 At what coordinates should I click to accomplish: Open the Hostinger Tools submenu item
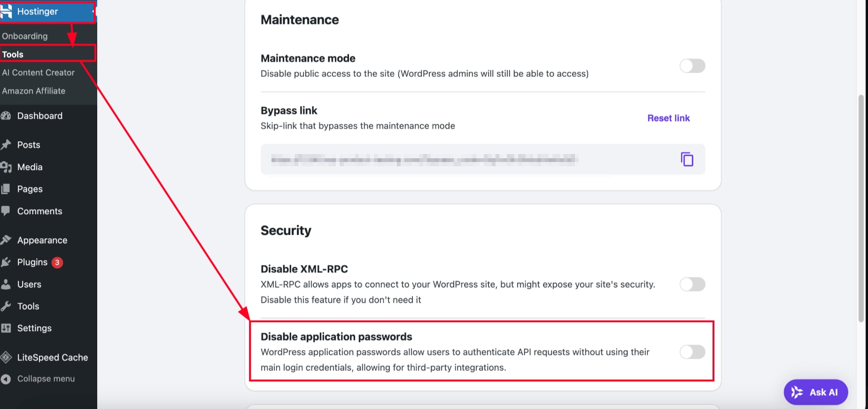coord(13,54)
